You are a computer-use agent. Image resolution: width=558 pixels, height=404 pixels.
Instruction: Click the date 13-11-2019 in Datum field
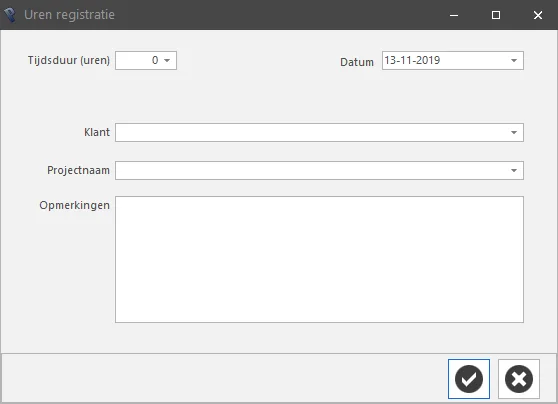412,60
